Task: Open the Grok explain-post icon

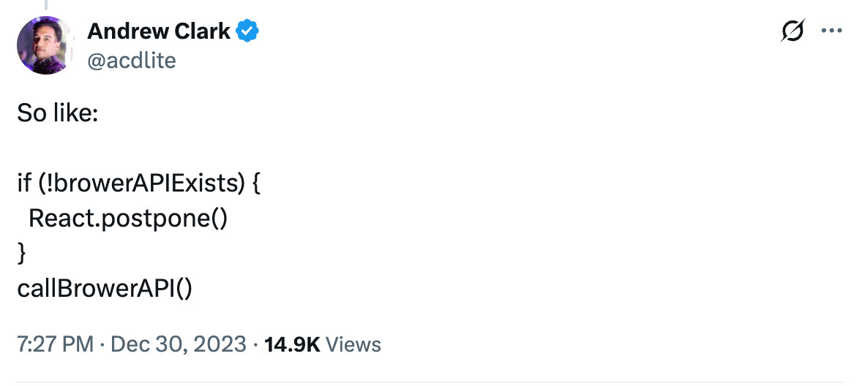Action: click(793, 31)
